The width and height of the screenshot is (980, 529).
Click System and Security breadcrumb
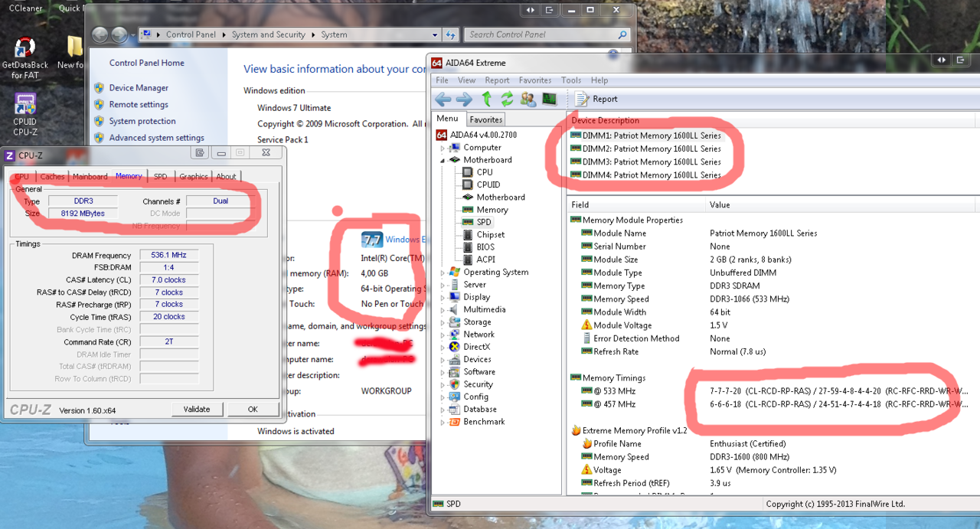[x=268, y=34]
